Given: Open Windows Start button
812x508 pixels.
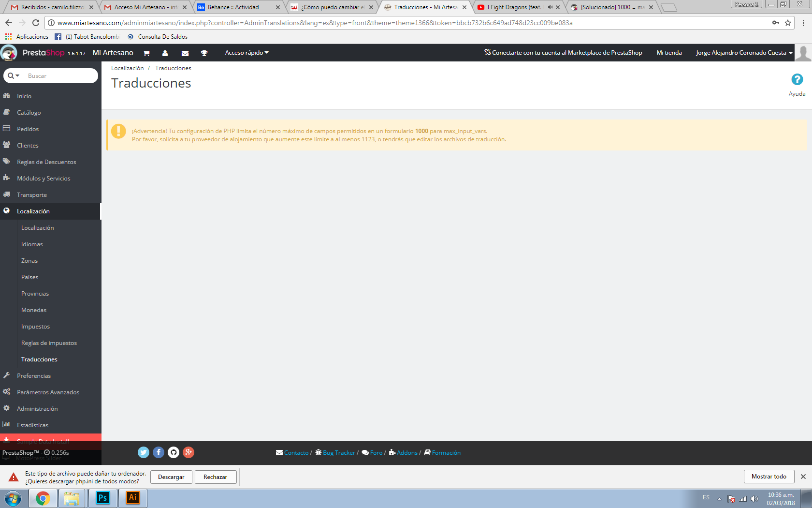Looking at the screenshot, I should point(13,498).
